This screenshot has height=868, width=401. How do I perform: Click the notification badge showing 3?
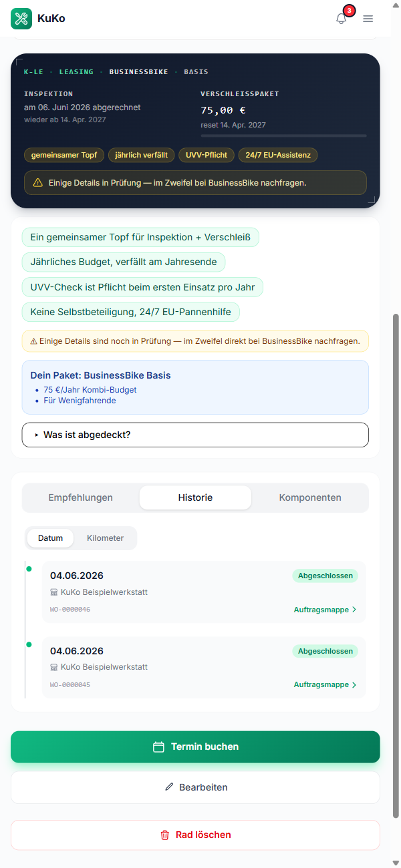[349, 11]
